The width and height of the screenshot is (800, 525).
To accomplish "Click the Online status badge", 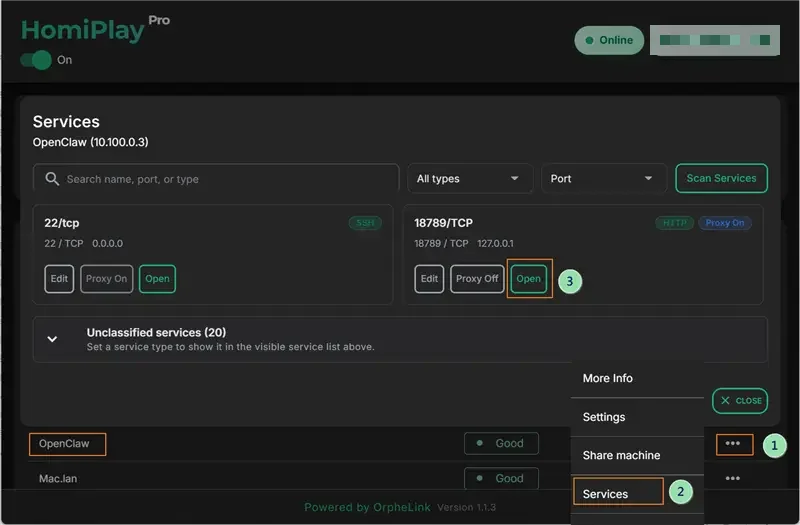I will 609,40.
